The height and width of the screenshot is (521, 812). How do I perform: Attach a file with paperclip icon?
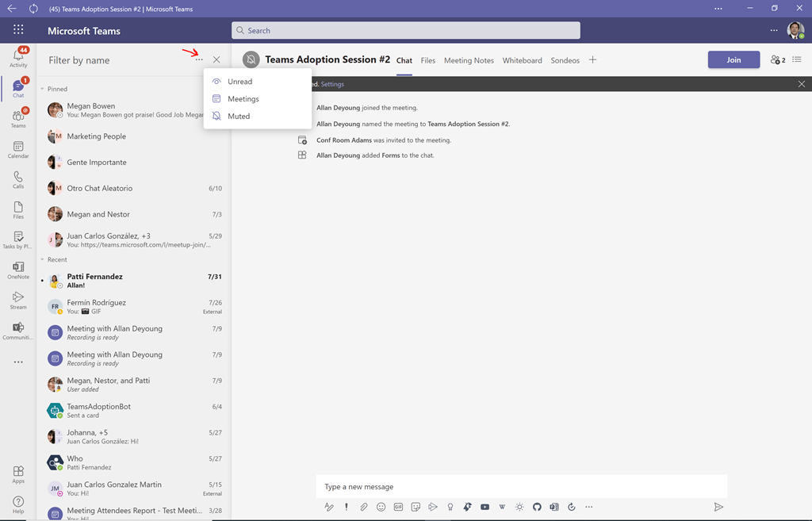(x=363, y=507)
